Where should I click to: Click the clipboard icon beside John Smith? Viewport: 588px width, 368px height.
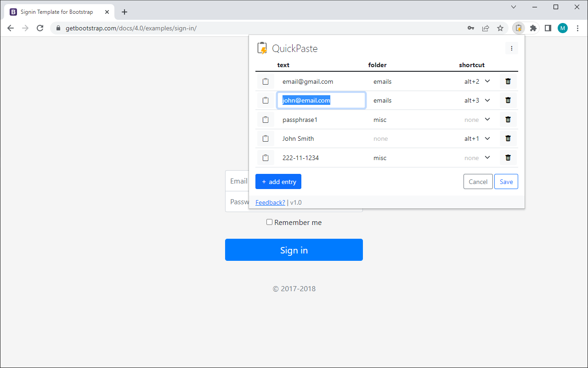coord(266,138)
